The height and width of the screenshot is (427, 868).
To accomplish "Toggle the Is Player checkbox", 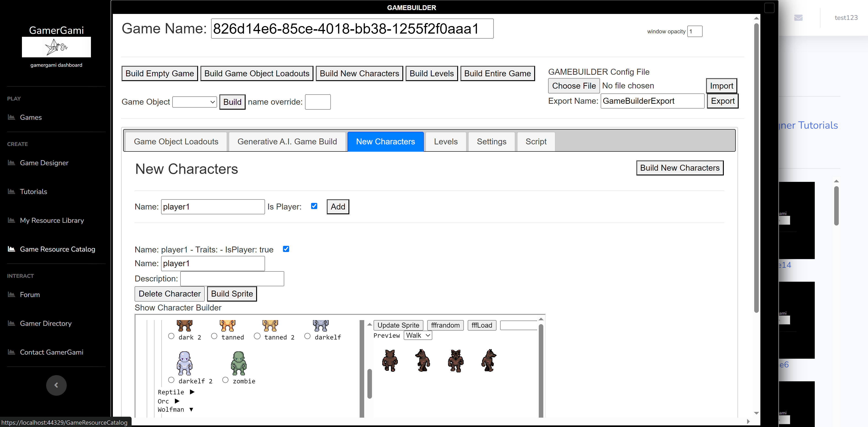I will 314,206.
